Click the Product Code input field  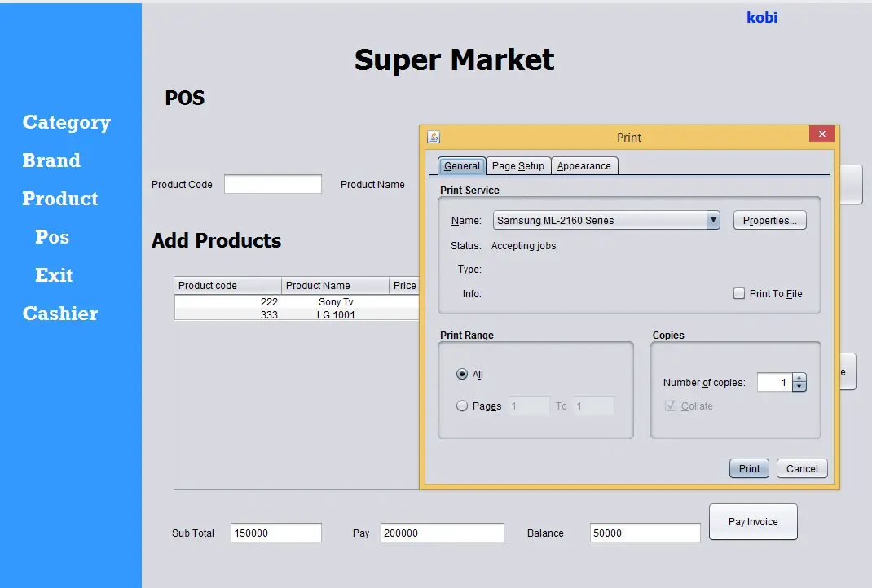pyautogui.click(x=273, y=185)
